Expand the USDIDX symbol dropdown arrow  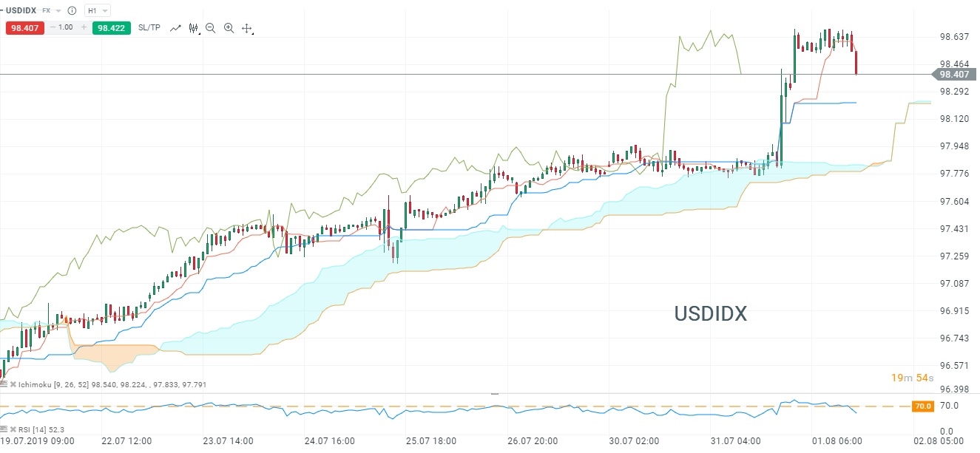58,11
